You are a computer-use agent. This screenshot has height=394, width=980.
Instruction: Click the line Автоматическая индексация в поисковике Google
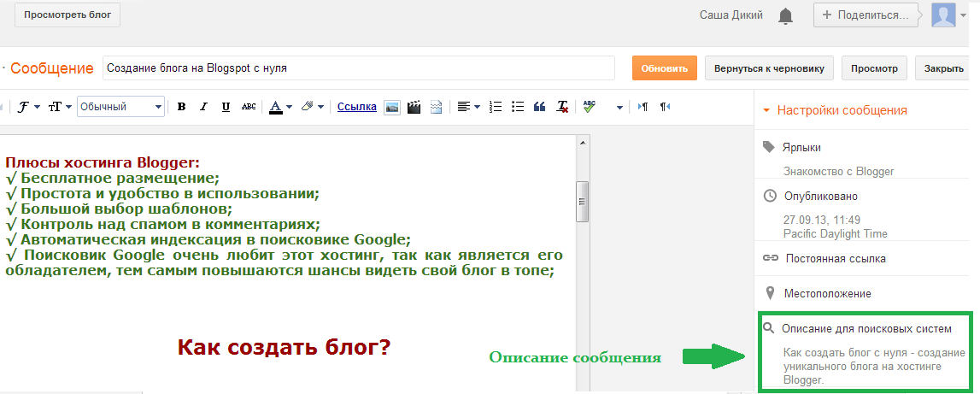[x=208, y=239]
